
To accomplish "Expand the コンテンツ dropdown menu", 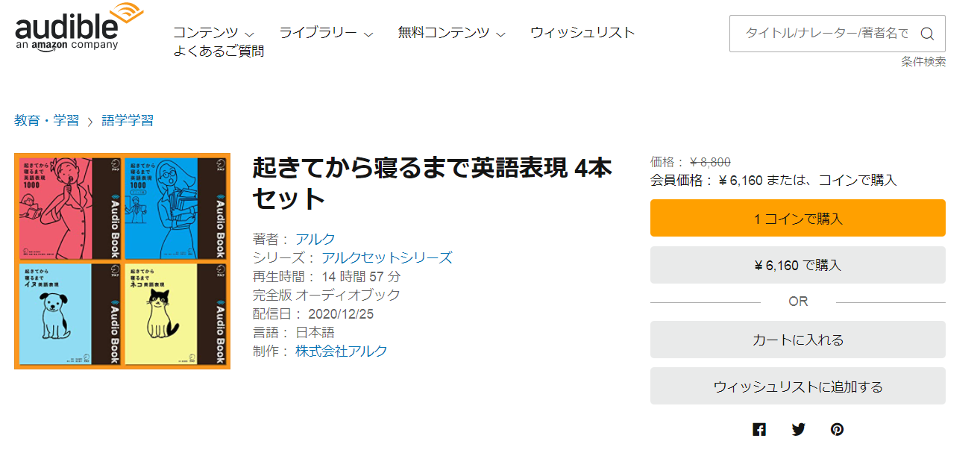I will [x=213, y=33].
